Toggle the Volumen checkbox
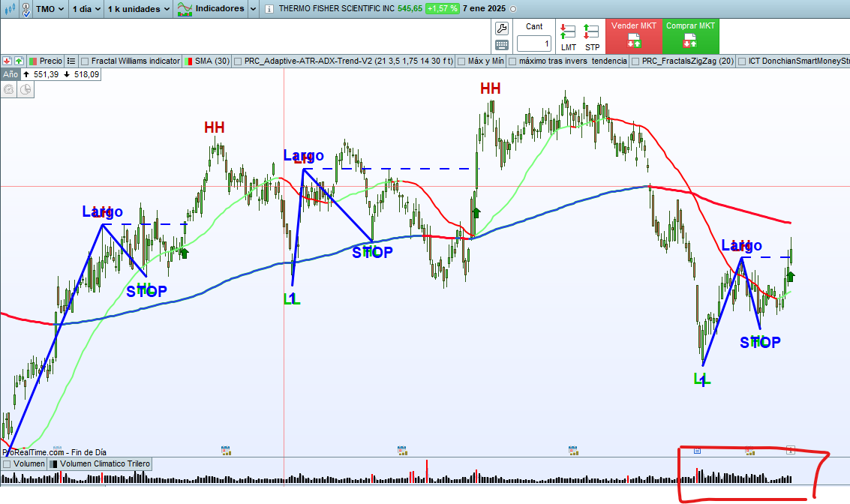This screenshot has height=504, width=850. 7,464
